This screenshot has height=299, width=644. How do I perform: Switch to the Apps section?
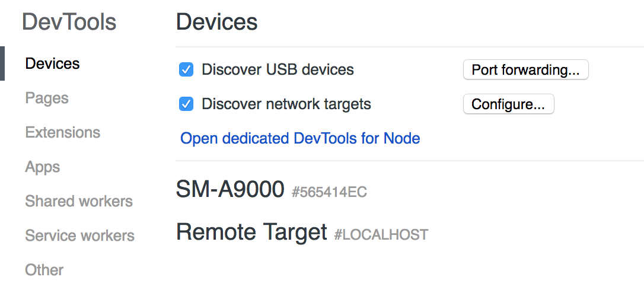click(42, 167)
